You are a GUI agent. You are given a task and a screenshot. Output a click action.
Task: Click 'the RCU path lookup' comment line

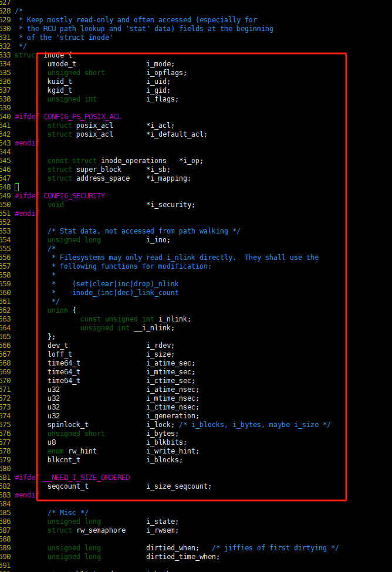tap(146, 29)
